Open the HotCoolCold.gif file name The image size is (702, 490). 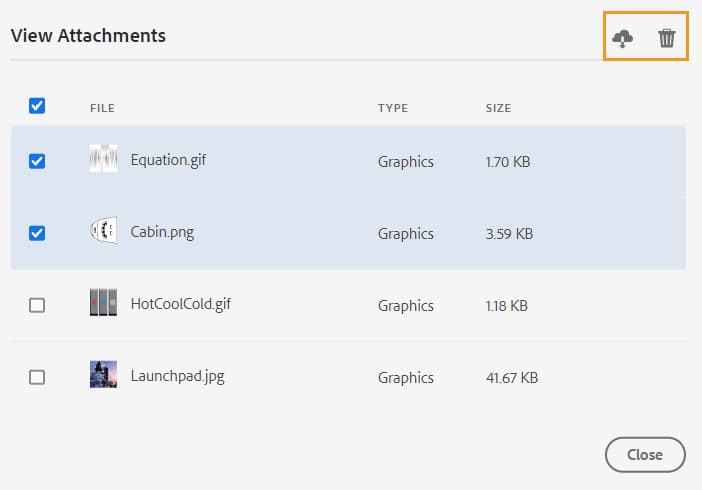(x=181, y=304)
